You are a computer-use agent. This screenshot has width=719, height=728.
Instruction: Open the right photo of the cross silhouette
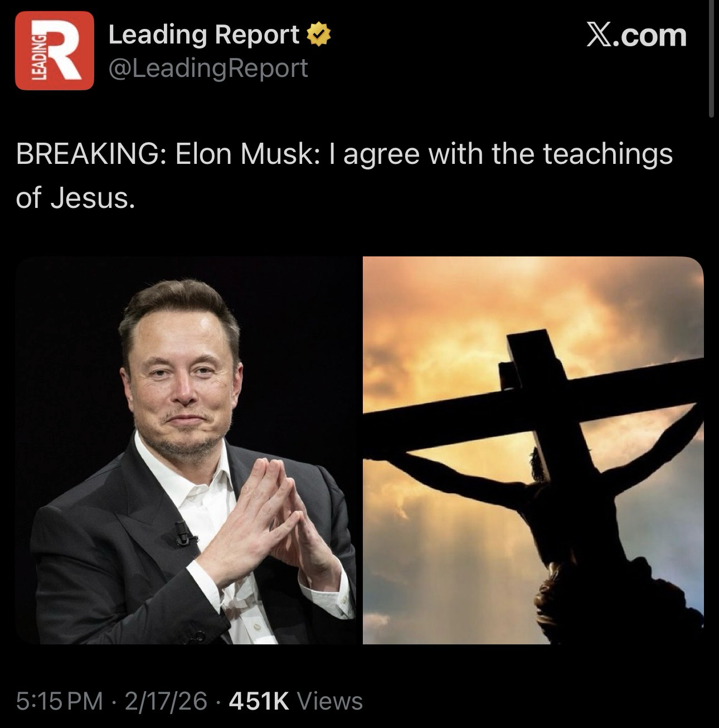click(x=533, y=450)
